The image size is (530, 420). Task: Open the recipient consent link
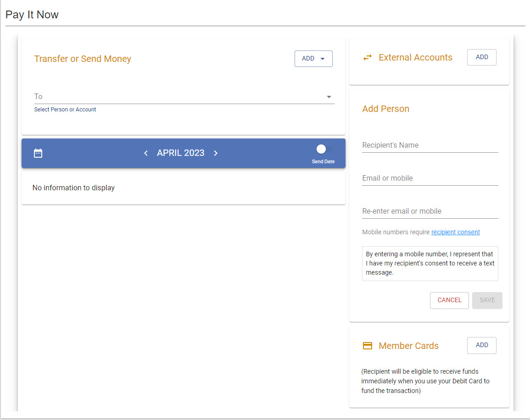(x=455, y=232)
